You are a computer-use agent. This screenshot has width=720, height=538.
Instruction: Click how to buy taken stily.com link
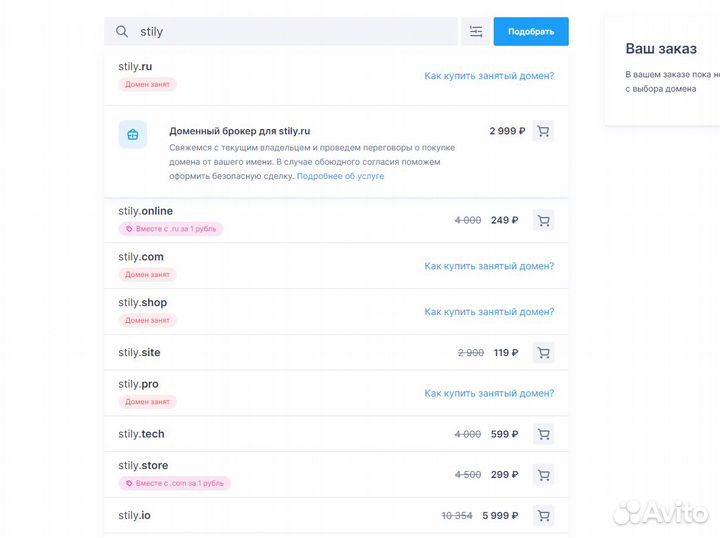(489, 266)
